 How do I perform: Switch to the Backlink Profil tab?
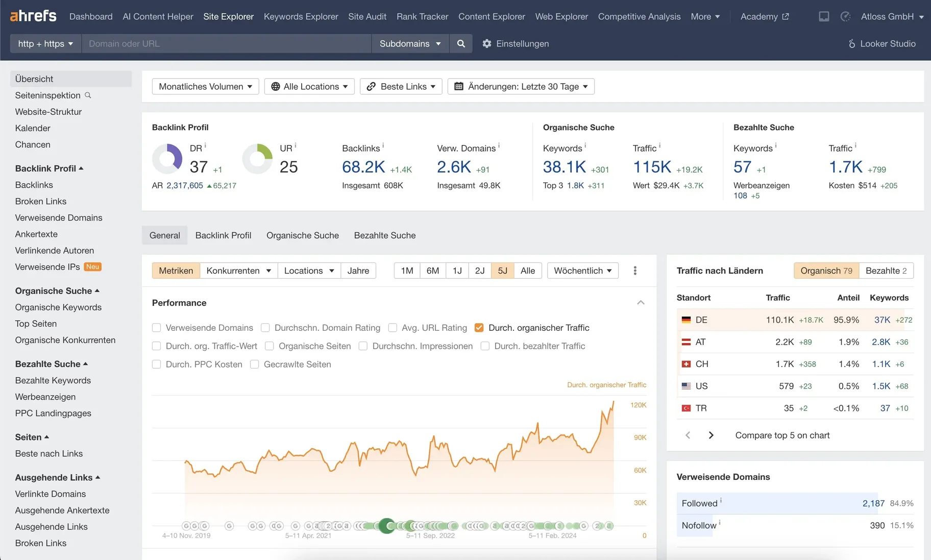click(223, 235)
